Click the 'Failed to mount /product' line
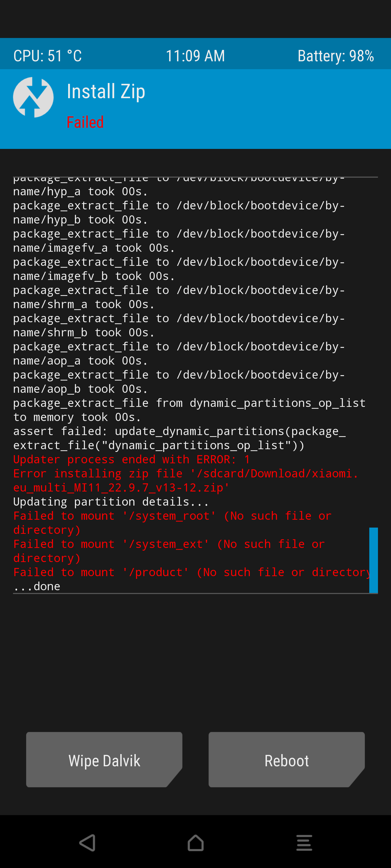Screen dimensions: 391x868 click(191, 572)
